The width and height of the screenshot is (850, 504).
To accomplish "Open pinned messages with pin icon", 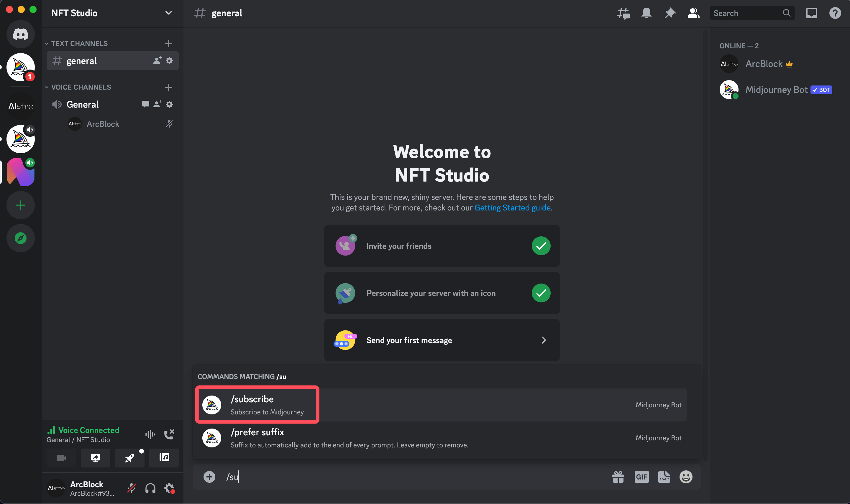I will [x=670, y=13].
